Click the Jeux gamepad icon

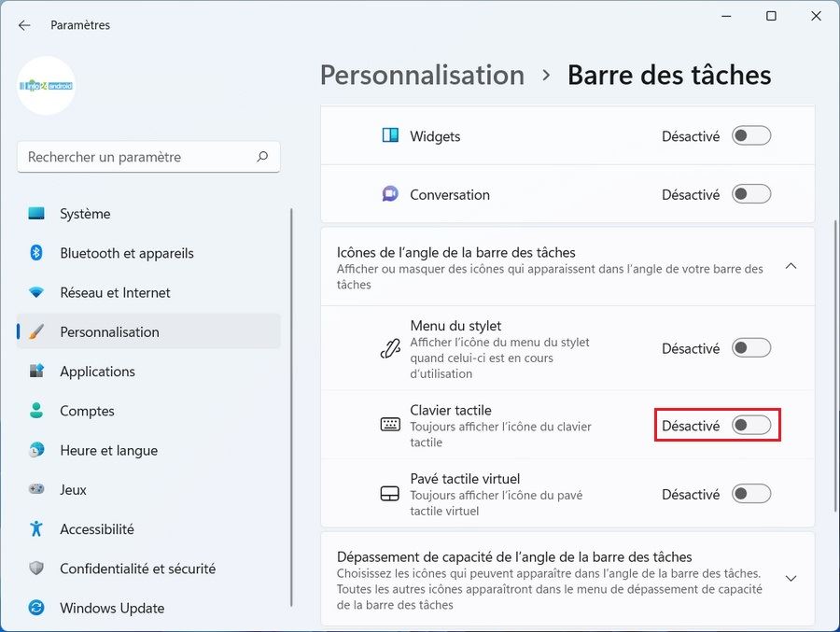(36, 489)
